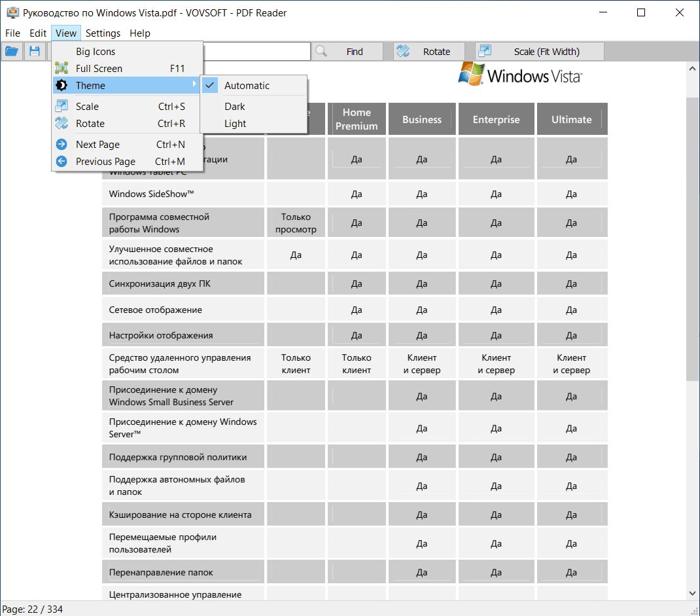Click the Previous Page blue arrow icon

tap(61, 161)
